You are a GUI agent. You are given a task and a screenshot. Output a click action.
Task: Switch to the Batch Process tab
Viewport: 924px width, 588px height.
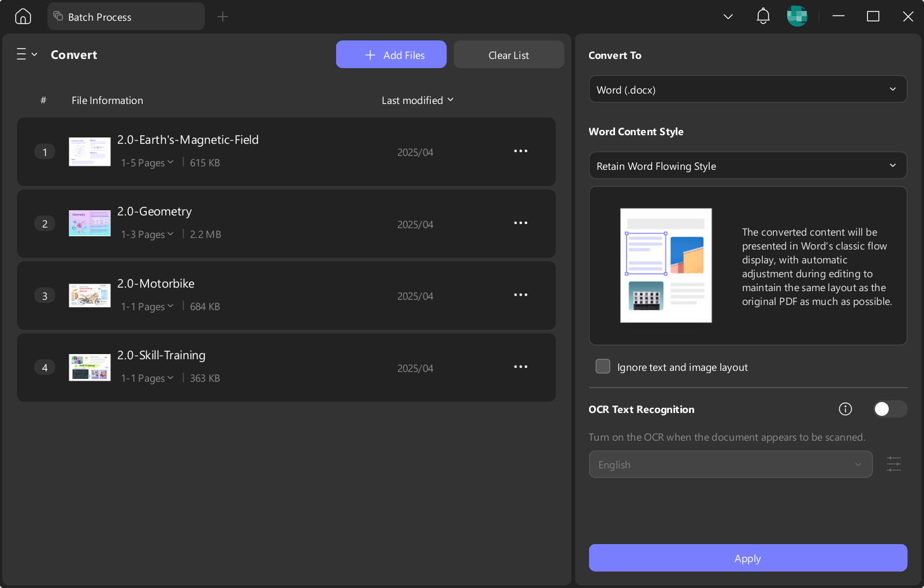(x=126, y=17)
